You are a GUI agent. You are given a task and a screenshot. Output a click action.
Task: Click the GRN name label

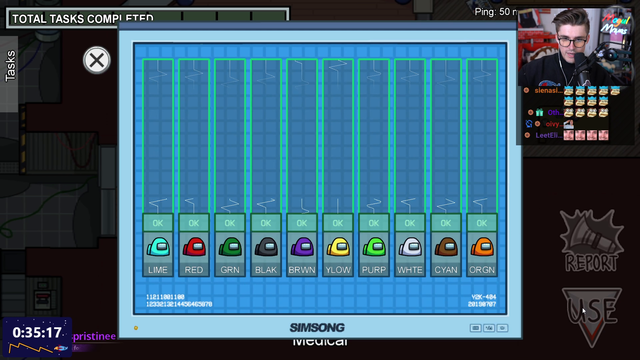(x=230, y=270)
